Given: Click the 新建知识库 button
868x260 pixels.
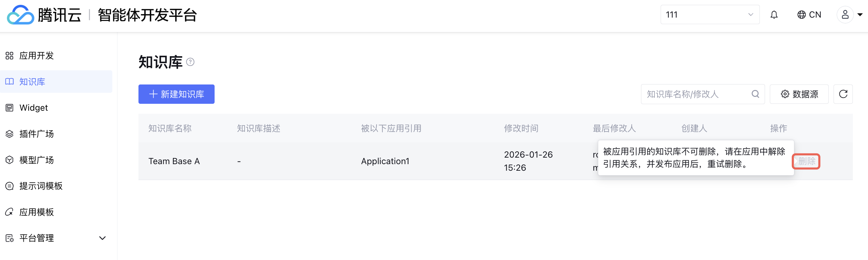Looking at the screenshot, I should 176,94.
